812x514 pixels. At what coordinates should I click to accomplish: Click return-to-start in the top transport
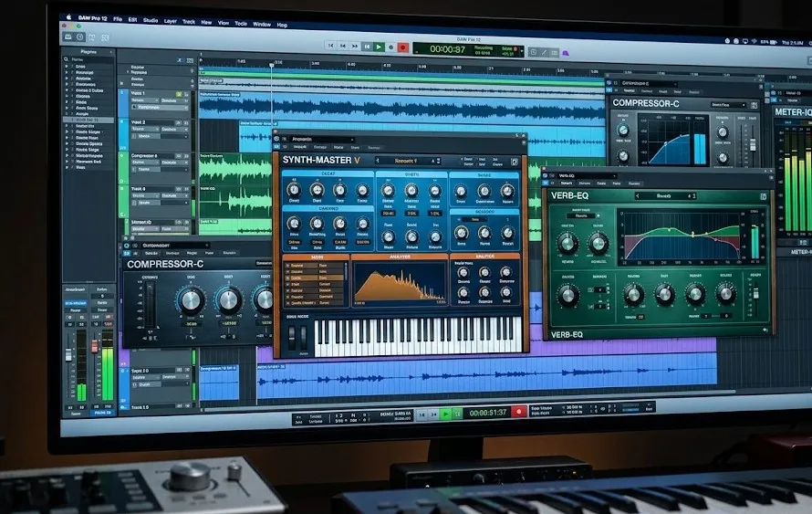[x=330, y=46]
